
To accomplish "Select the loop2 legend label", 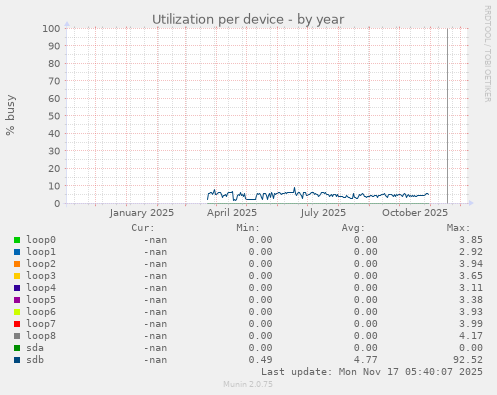I will click(41, 264).
